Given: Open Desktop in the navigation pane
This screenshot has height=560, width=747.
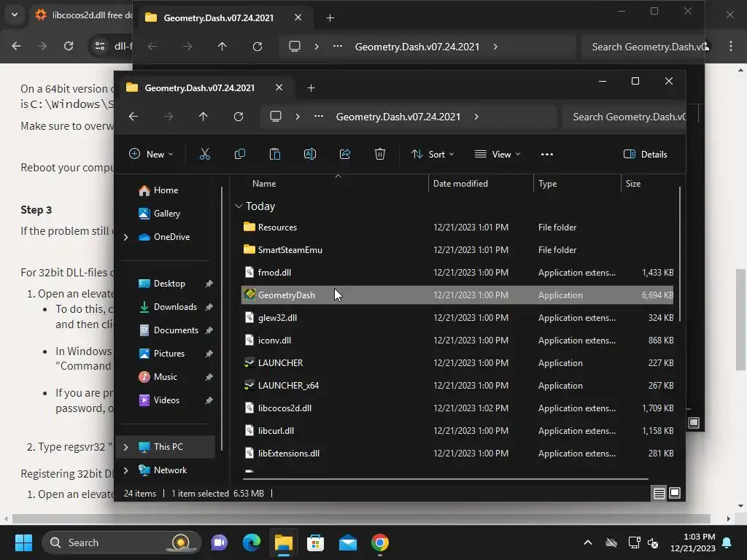Looking at the screenshot, I should (169, 284).
